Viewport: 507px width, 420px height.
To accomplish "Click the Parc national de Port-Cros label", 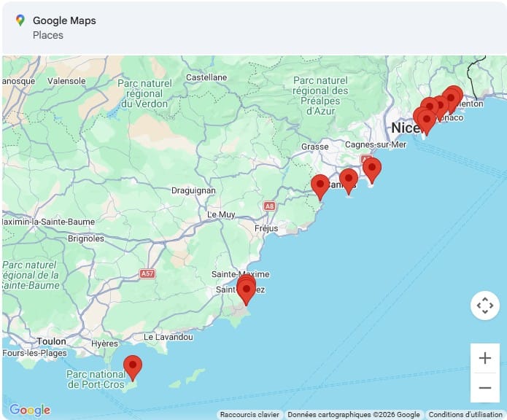I will click(95, 379).
